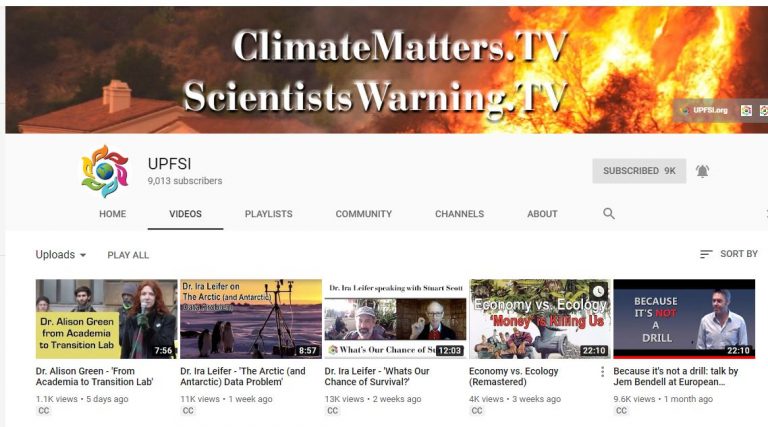Toggle the notification bell for UPFSI
The height and width of the screenshot is (427, 768).
702,171
